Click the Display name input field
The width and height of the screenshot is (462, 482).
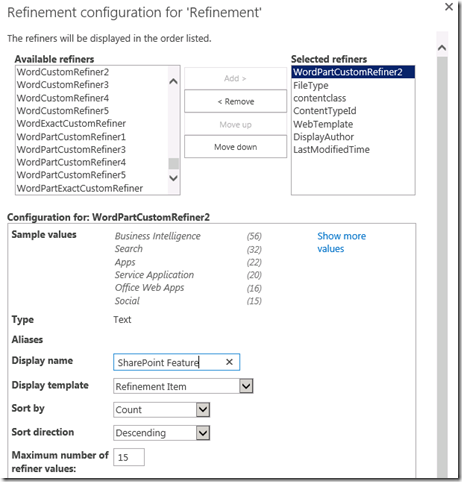tap(176, 362)
